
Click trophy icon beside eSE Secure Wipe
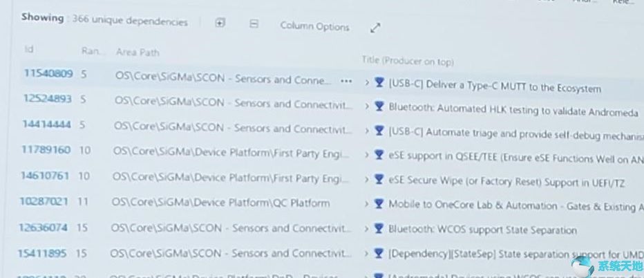tap(379, 179)
